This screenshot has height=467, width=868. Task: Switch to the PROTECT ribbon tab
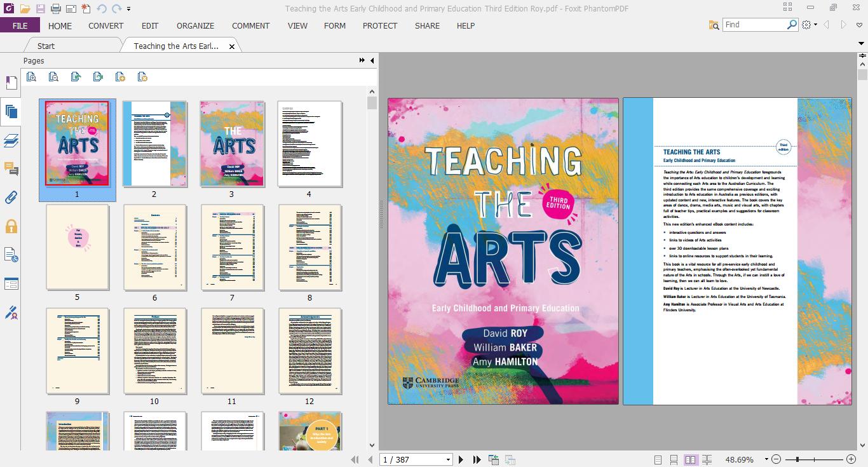tap(380, 25)
